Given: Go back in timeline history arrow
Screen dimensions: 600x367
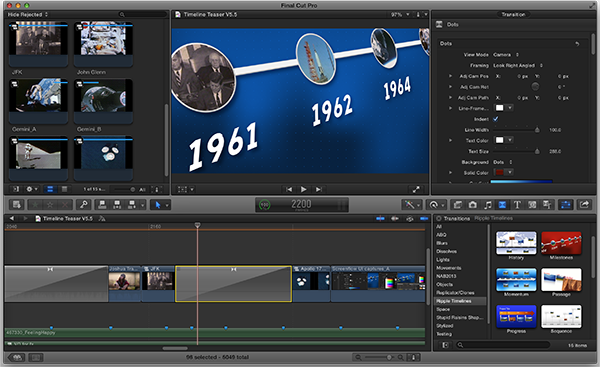Looking at the screenshot, I should click(12, 219).
